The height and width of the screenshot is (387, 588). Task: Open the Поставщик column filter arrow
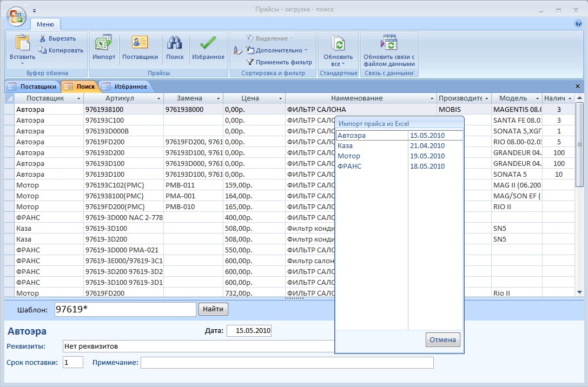coord(79,99)
